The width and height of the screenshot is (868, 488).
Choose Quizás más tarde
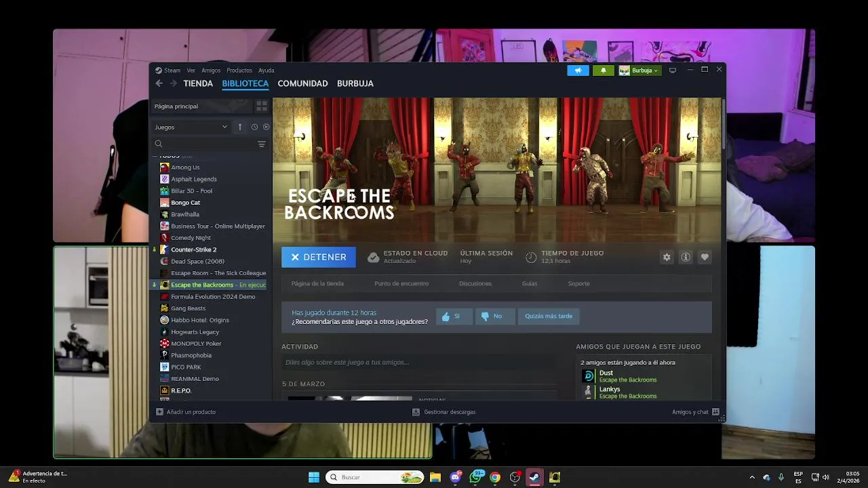coord(549,316)
